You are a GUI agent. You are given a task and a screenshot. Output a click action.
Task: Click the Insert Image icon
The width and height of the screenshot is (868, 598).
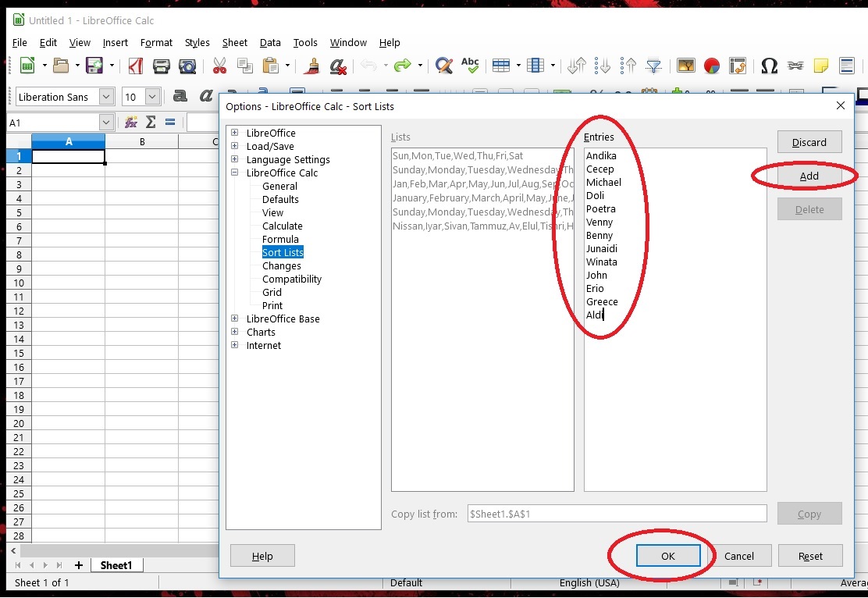(686, 66)
